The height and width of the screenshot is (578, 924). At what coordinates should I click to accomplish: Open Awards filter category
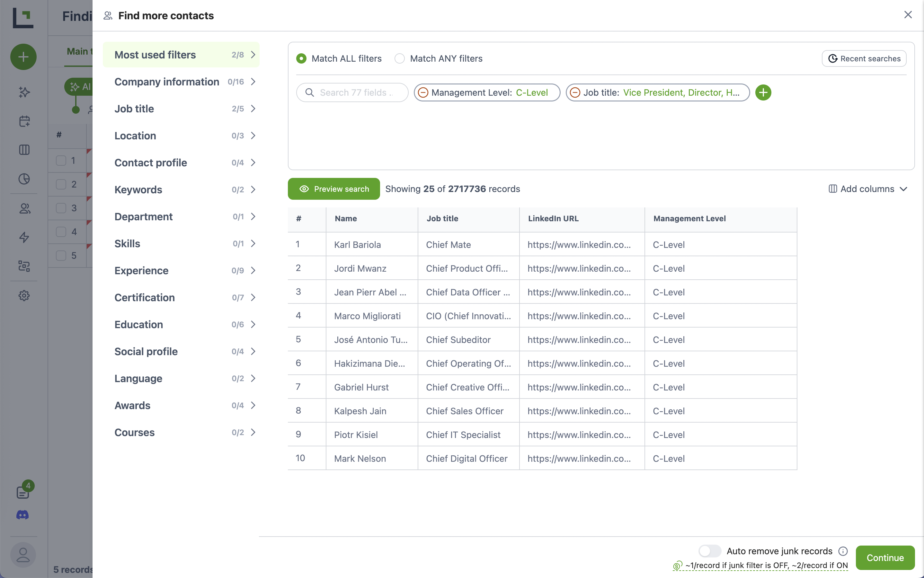[x=181, y=405]
